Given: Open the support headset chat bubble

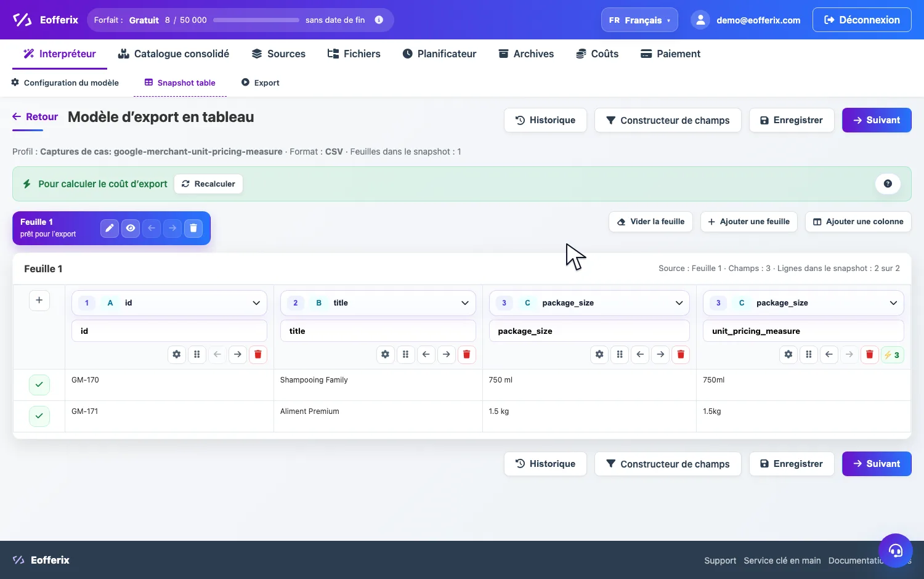Looking at the screenshot, I should [x=896, y=550].
